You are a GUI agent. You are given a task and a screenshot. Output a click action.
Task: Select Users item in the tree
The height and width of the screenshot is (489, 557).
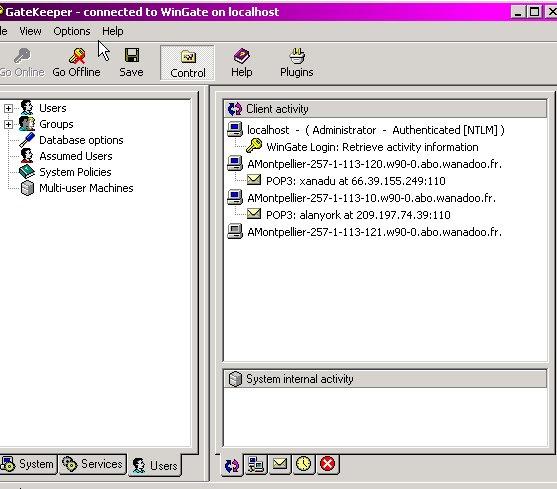point(53,108)
